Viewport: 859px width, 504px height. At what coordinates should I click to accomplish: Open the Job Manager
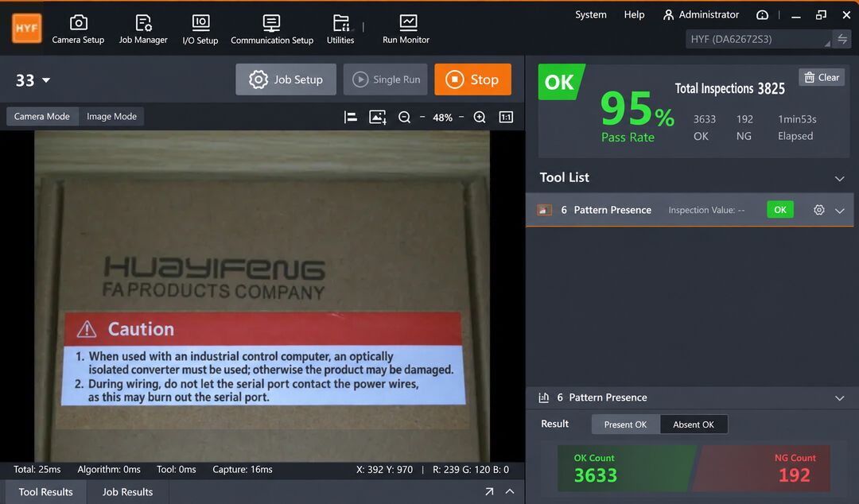[143, 29]
